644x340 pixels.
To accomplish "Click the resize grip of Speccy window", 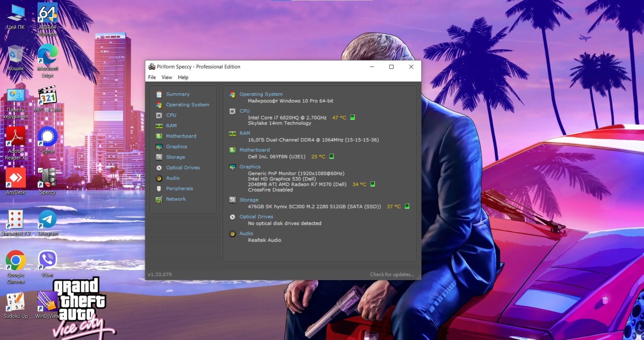I will point(418,277).
